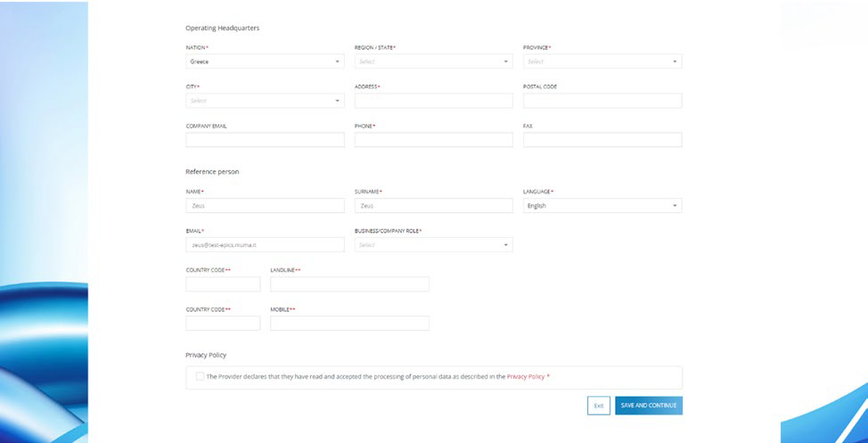Open the red Privacy Policy link

(526, 377)
